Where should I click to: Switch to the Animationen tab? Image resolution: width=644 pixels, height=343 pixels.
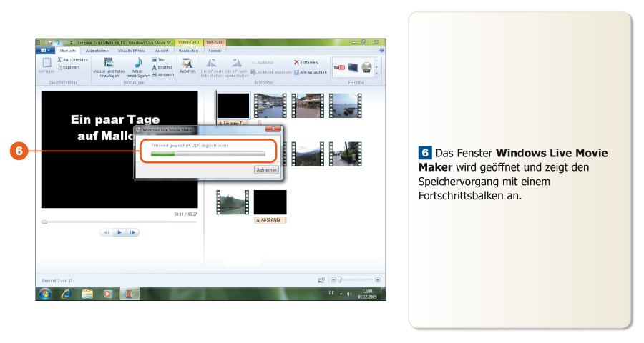[97, 51]
